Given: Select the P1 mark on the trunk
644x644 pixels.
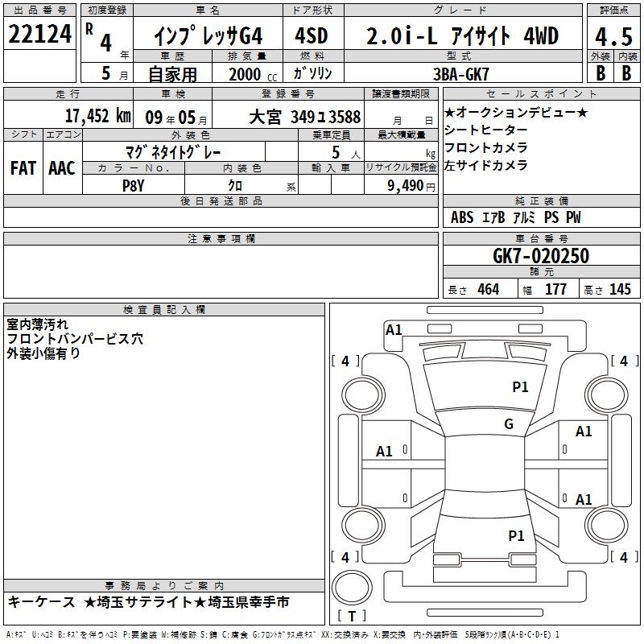Looking at the screenshot, I should 516,535.
